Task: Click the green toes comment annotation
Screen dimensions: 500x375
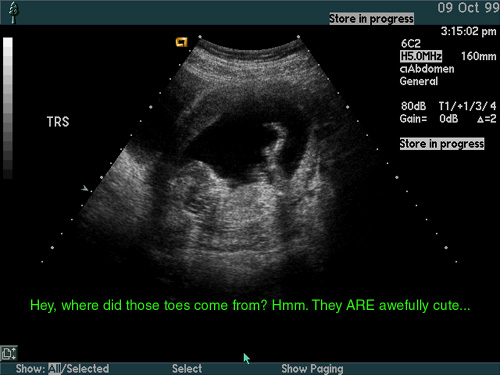Action: coord(250,305)
